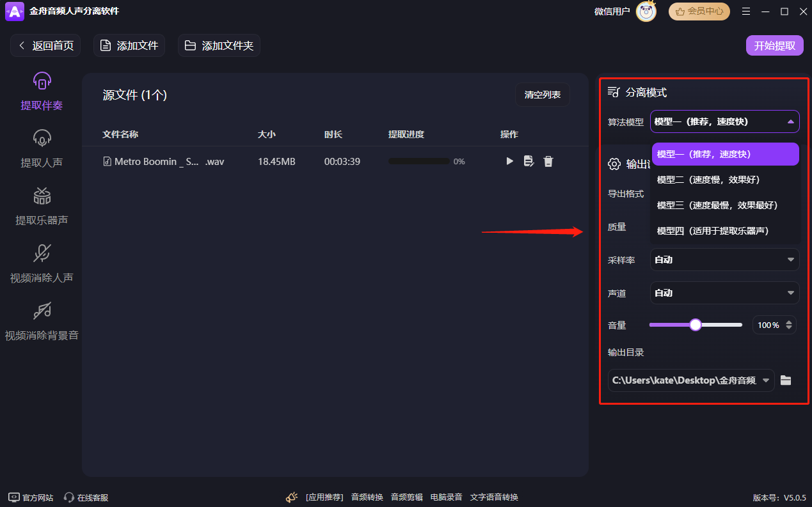The image size is (812, 507).
Task: Open the 提取伴奏 sidebar tool
Action: [42, 91]
